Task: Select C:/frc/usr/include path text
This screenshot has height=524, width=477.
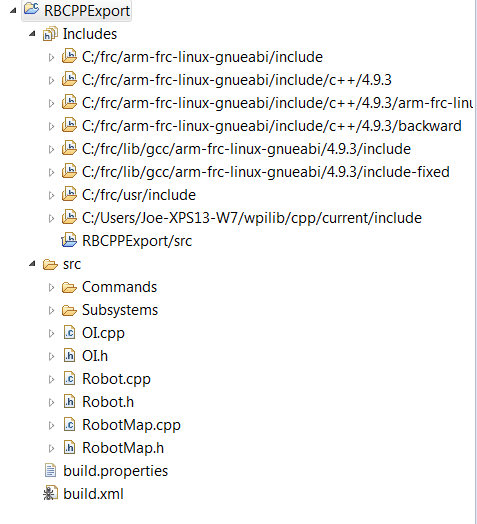Action: (139, 195)
